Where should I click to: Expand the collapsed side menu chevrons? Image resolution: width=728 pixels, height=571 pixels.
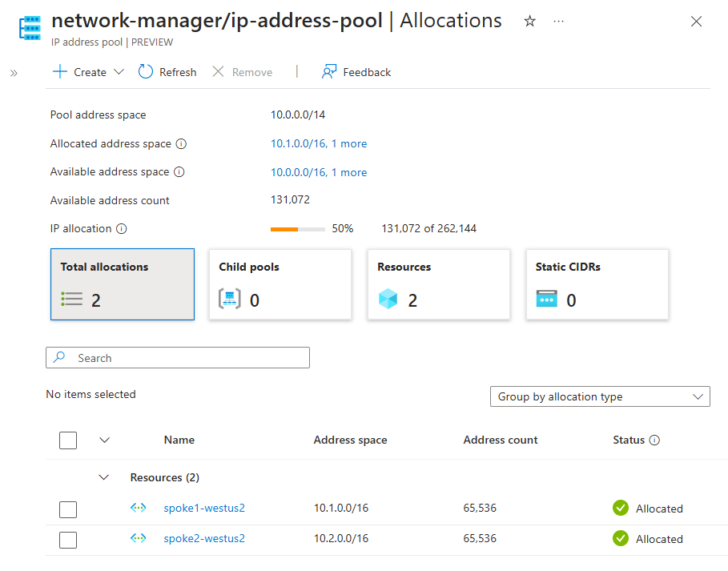pos(14,73)
